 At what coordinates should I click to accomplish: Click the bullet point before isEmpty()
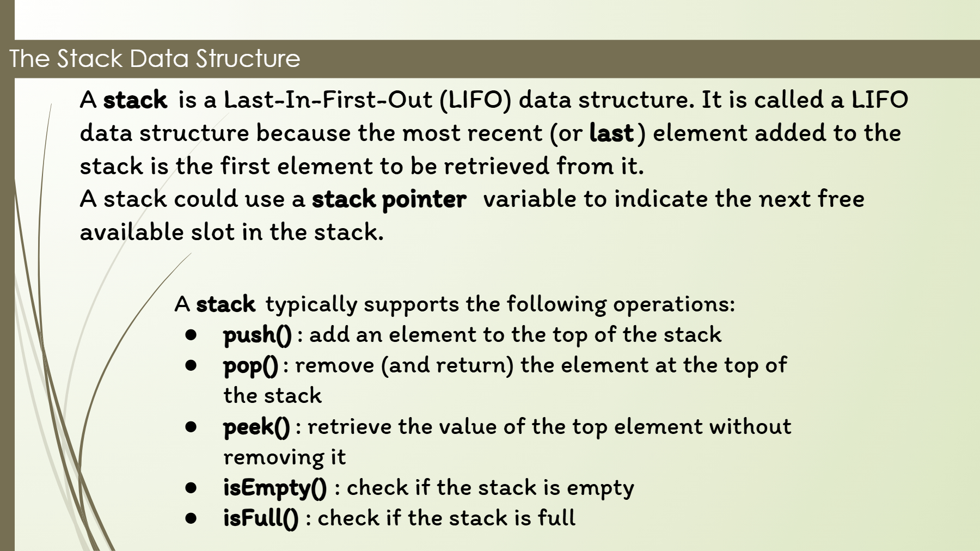191,488
